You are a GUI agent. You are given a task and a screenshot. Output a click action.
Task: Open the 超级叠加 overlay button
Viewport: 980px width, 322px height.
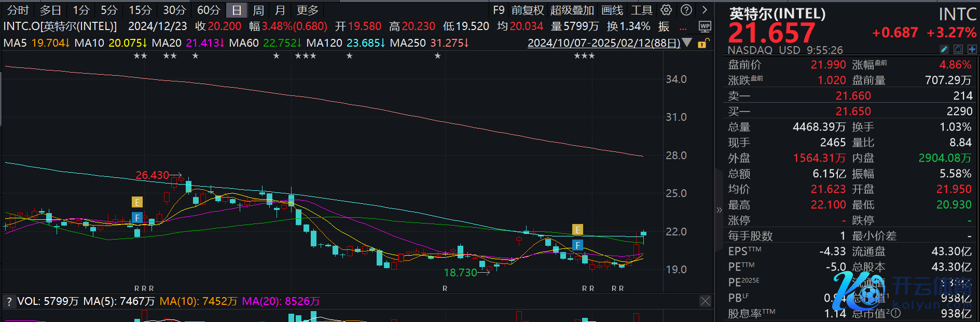pos(572,10)
